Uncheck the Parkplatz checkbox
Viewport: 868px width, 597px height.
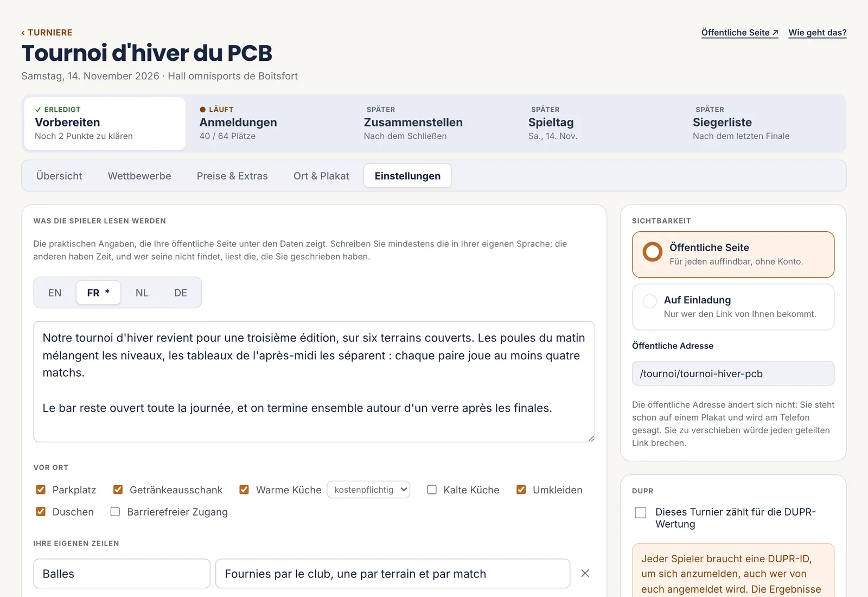pyautogui.click(x=41, y=490)
